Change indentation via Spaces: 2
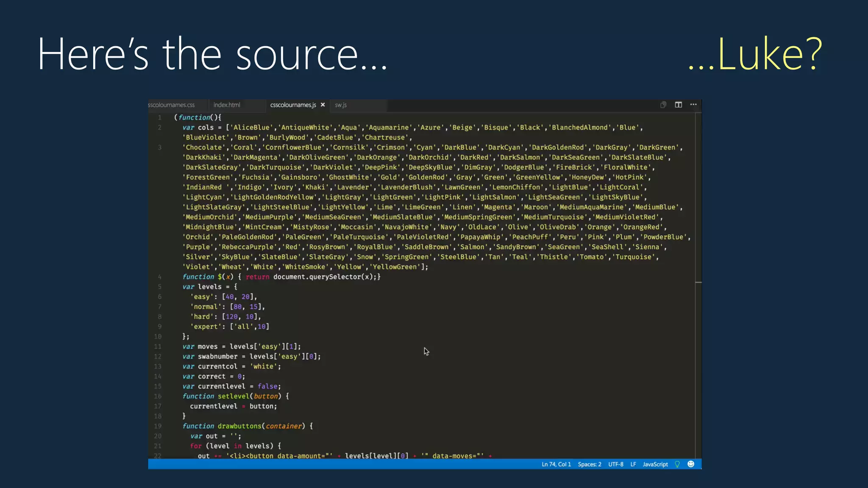 [590, 464]
